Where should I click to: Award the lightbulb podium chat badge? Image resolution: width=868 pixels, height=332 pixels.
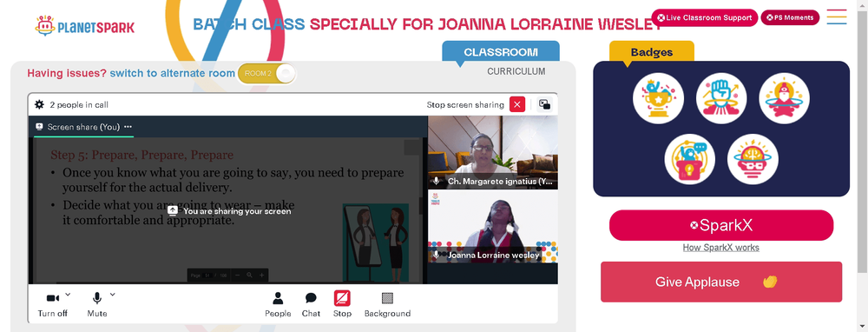pyautogui.click(x=690, y=159)
